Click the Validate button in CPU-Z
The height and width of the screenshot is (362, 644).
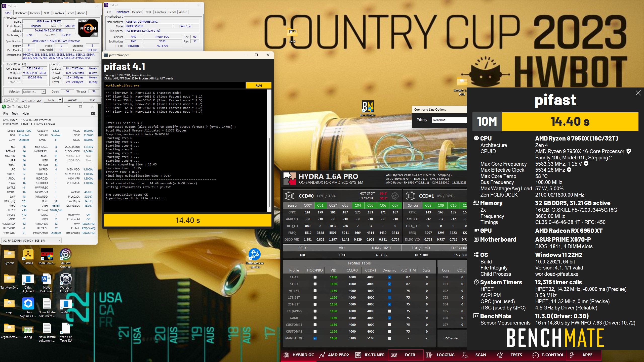click(72, 100)
